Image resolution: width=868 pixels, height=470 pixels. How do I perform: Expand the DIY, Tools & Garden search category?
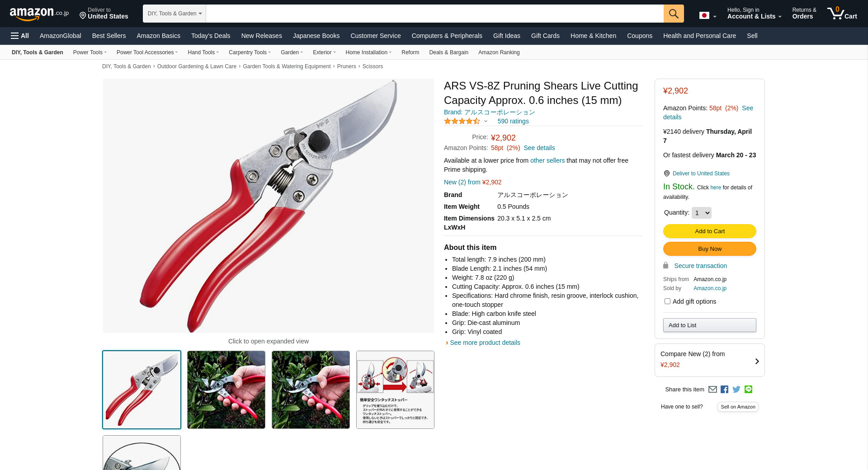(x=175, y=14)
